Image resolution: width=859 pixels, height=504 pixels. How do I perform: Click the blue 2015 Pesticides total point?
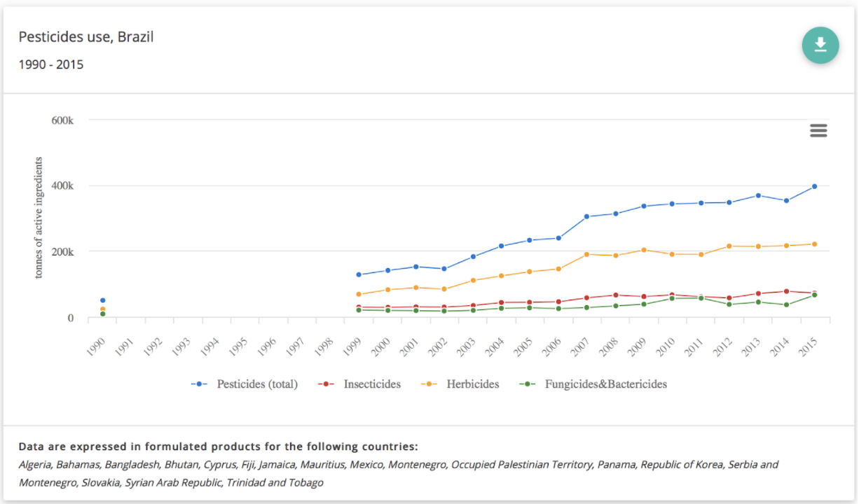[x=814, y=186]
